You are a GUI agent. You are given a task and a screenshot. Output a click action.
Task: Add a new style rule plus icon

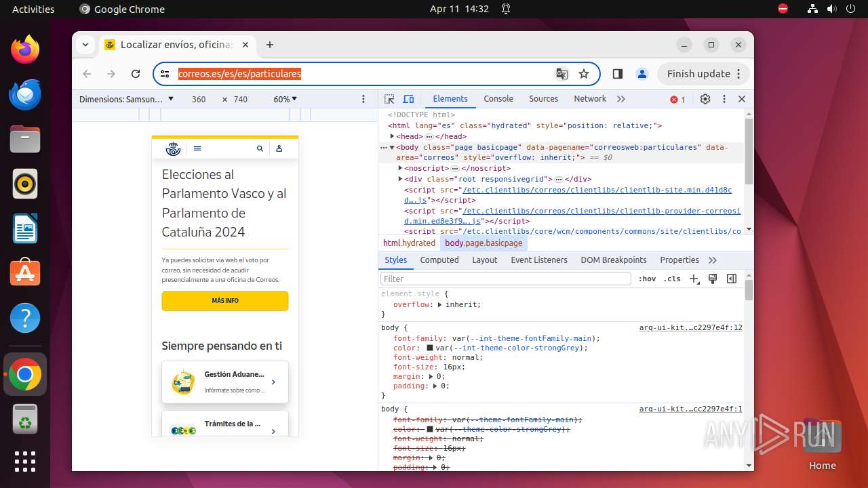[x=694, y=279]
